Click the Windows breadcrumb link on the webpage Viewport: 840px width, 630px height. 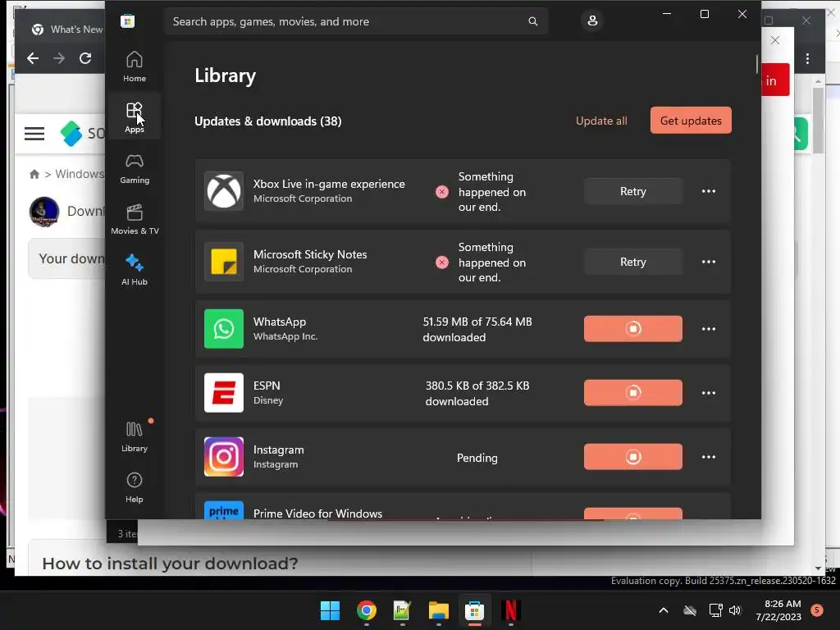[80, 174]
